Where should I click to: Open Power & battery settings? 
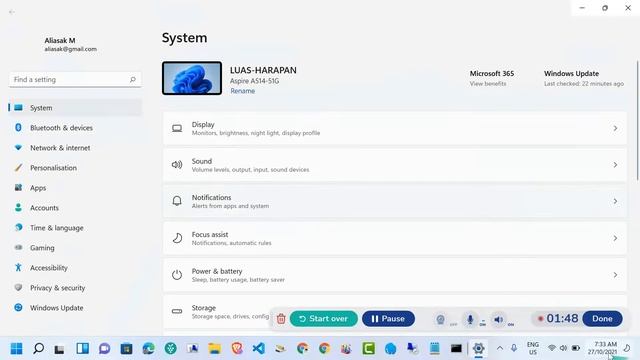(x=395, y=275)
